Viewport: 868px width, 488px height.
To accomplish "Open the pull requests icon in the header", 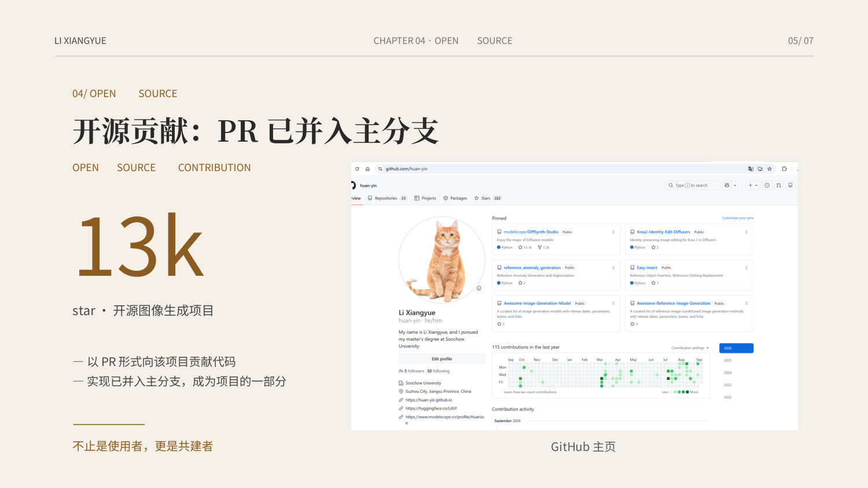I will [x=779, y=186].
